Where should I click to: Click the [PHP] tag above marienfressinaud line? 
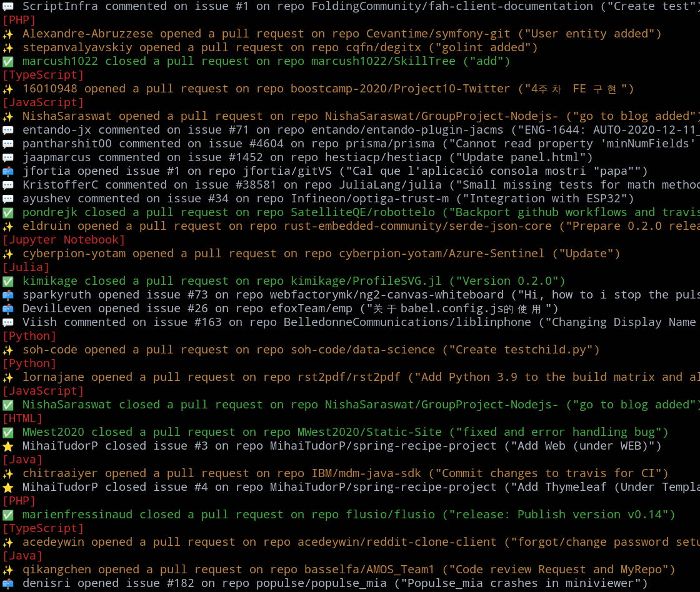19,501
